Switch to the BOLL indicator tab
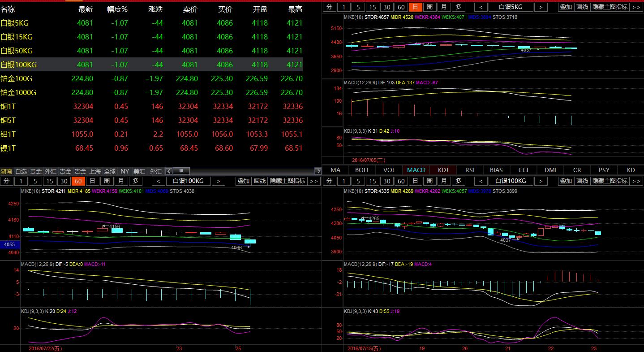Image resolution: width=644 pixels, height=352 pixels. pyautogui.click(x=362, y=170)
